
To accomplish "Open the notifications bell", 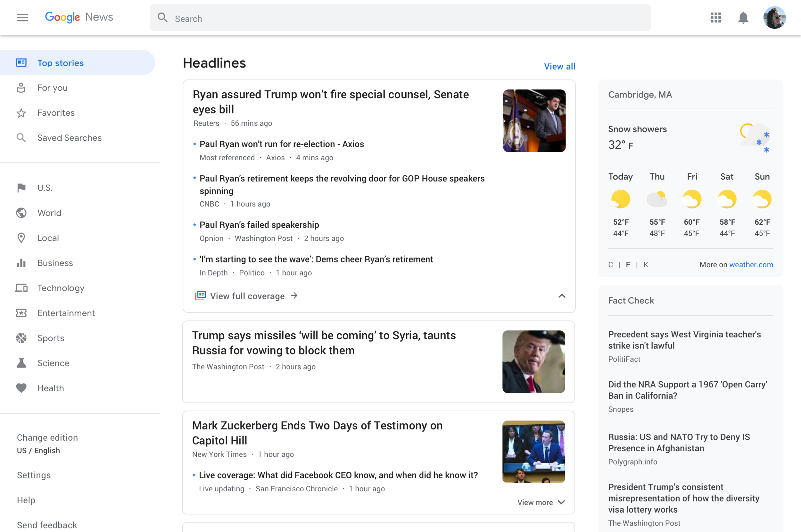I will (743, 18).
